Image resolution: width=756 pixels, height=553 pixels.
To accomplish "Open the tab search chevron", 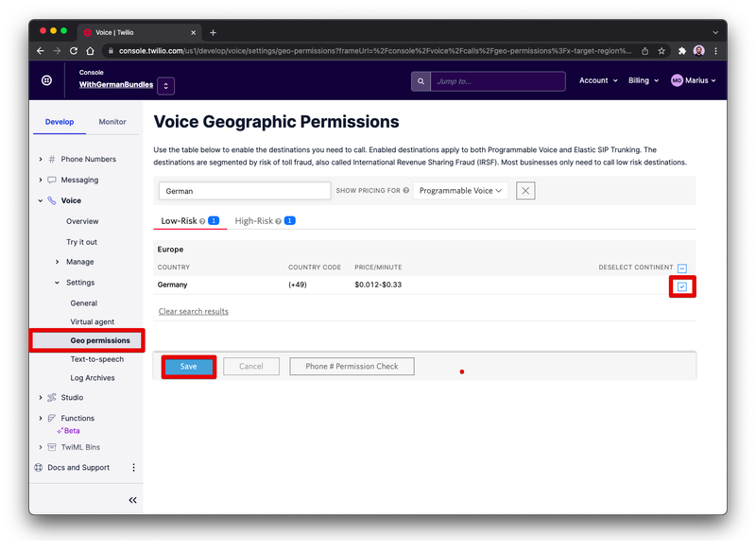I will click(x=715, y=33).
